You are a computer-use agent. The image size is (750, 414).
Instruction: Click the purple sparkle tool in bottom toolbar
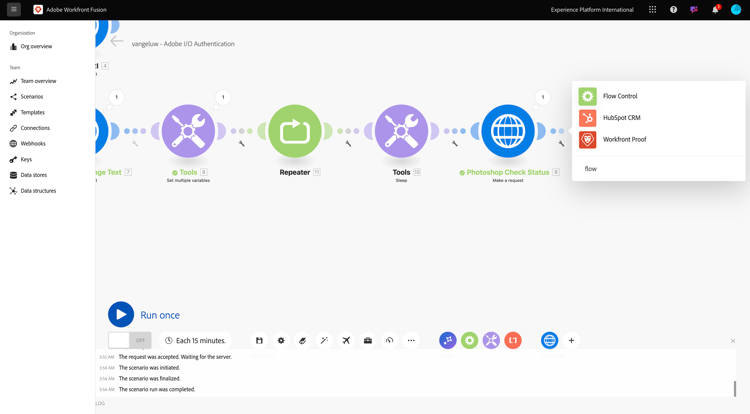448,340
